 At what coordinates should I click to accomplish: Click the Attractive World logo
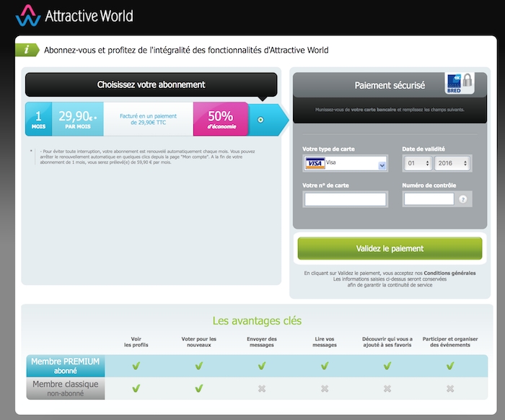[x=74, y=15]
